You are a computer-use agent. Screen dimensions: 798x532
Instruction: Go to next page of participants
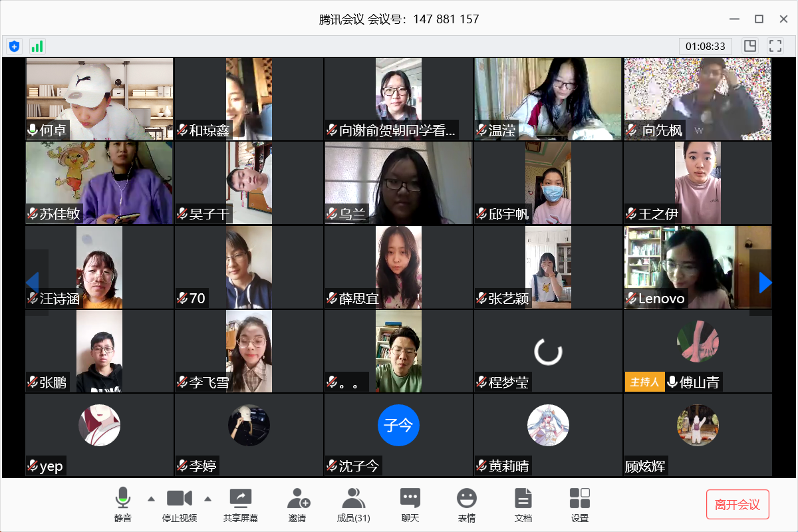(765, 283)
